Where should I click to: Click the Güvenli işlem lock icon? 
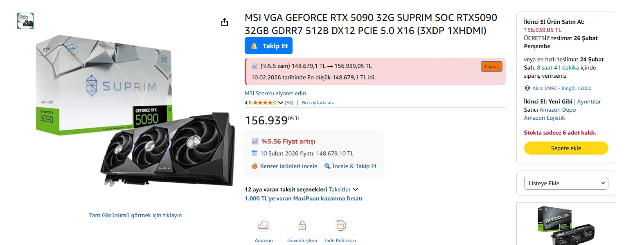coord(302,225)
